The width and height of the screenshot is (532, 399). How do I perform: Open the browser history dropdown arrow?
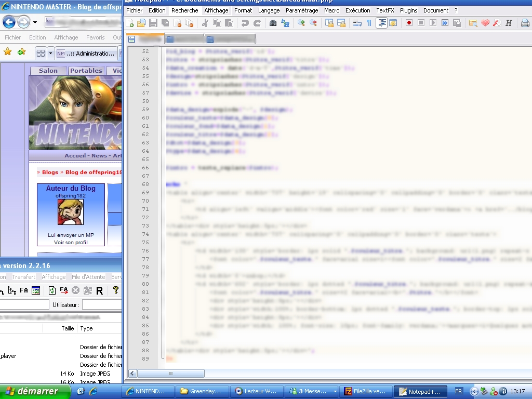pos(35,23)
